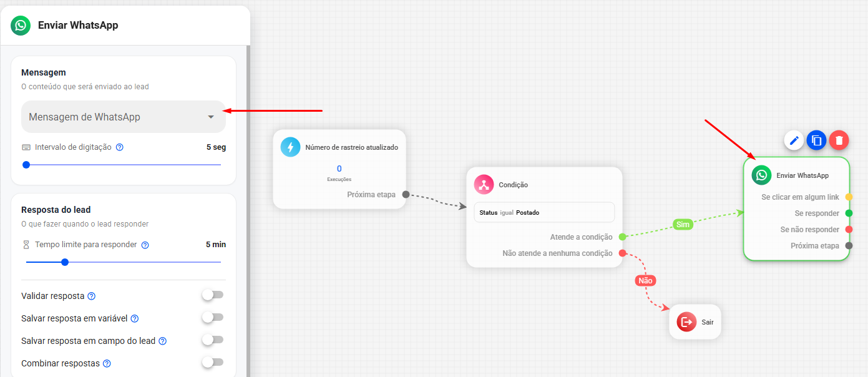
Task: Click the lightning trigger icon on the tracking node
Action: [290, 147]
